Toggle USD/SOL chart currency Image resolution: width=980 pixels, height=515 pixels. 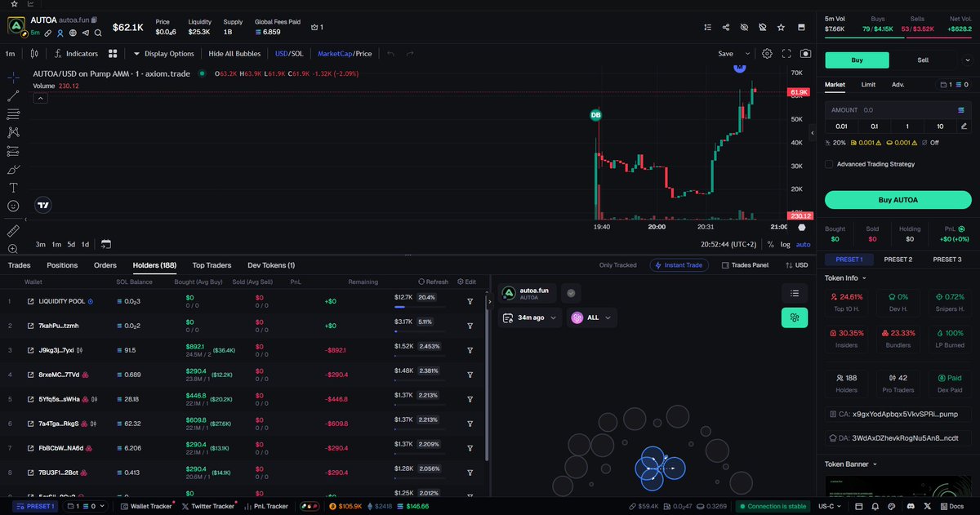click(x=289, y=54)
